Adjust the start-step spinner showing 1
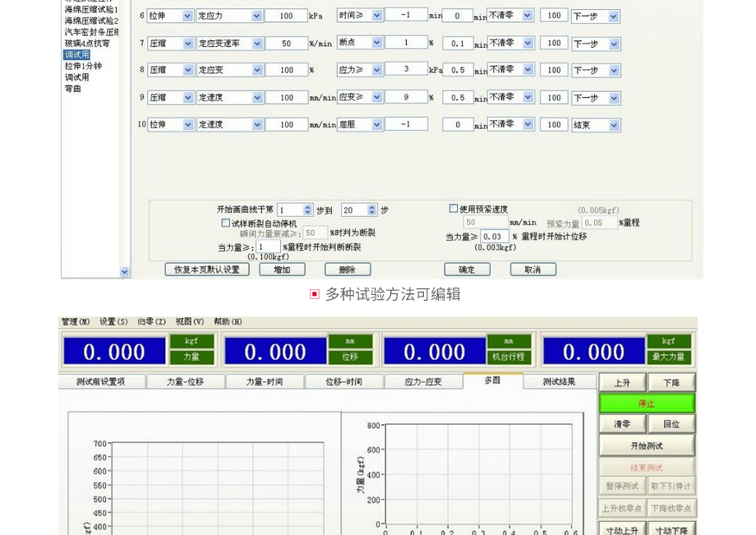Viewport: 756px width, 535px height. [308, 210]
